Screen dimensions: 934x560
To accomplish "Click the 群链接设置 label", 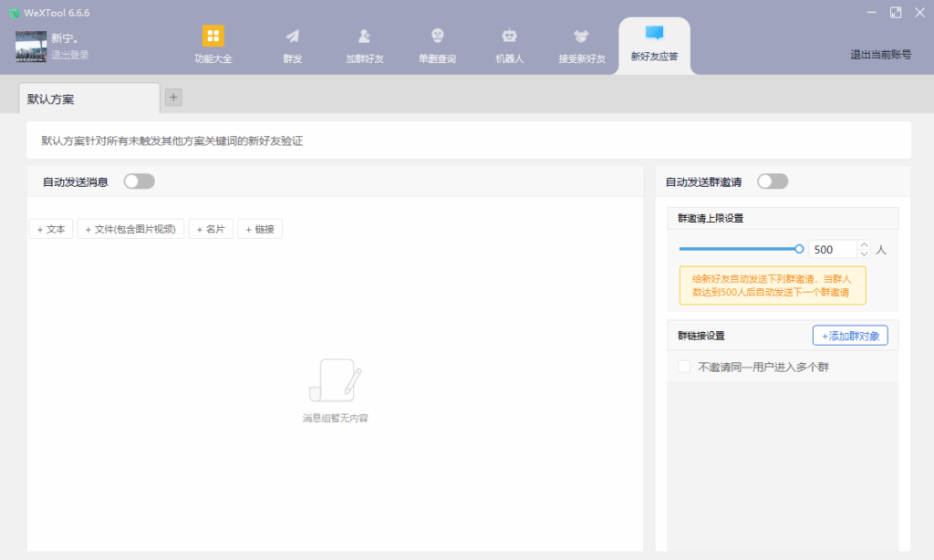I will click(x=701, y=336).
